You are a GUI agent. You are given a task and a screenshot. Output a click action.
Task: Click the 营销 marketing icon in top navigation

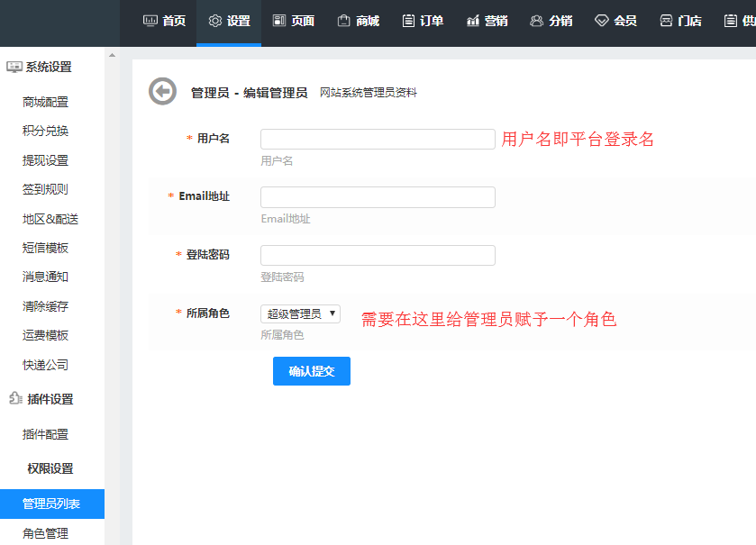pyautogui.click(x=472, y=20)
